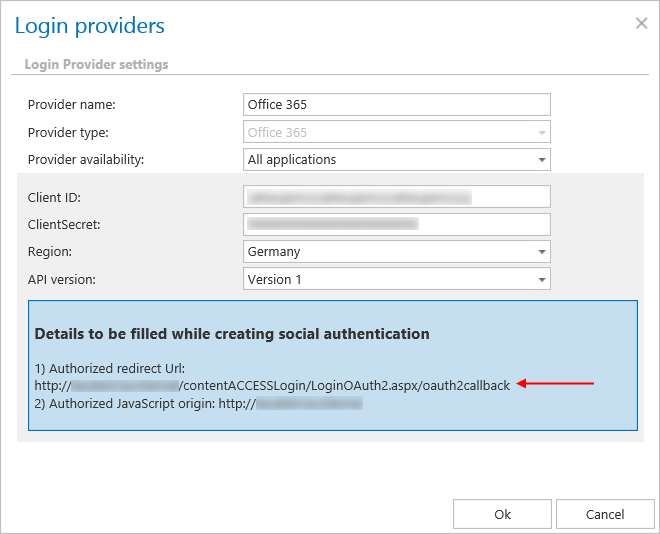Click the Authorized JavaScript origin line

click(198, 404)
